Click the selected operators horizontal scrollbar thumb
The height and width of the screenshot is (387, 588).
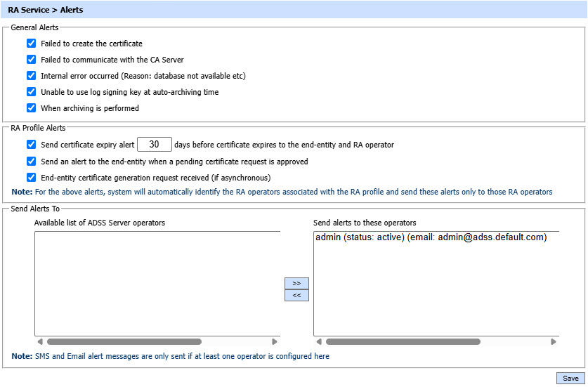(x=403, y=342)
